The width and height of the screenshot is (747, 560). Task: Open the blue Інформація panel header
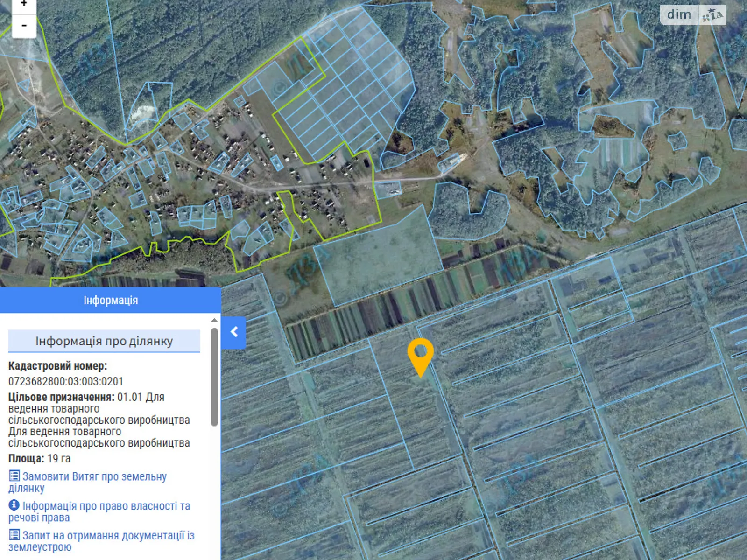pyautogui.click(x=110, y=300)
